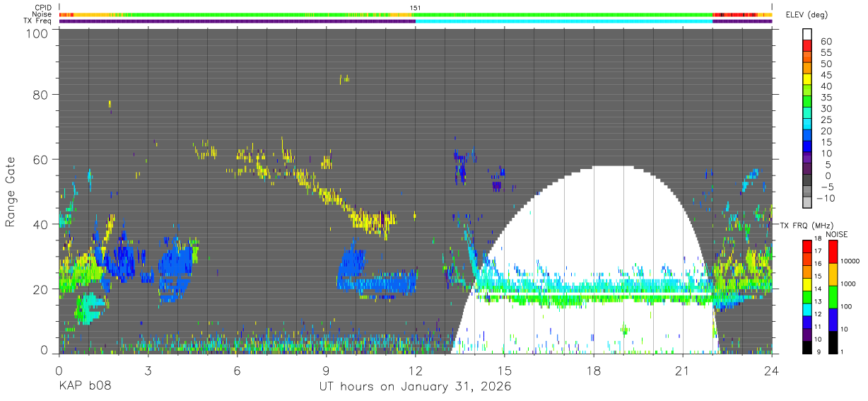This screenshot has width=868, height=401.
Task: Click the ELEV (deg) colorbar title
Action: point(807,14)
